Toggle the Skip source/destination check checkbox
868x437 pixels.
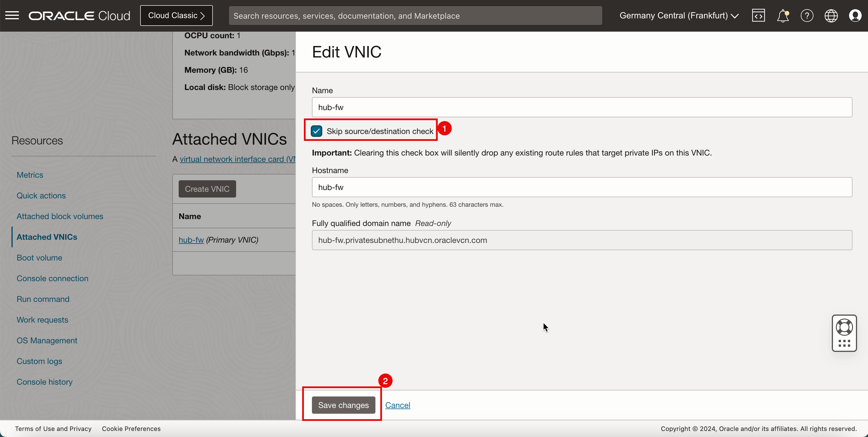coord(317,131)
